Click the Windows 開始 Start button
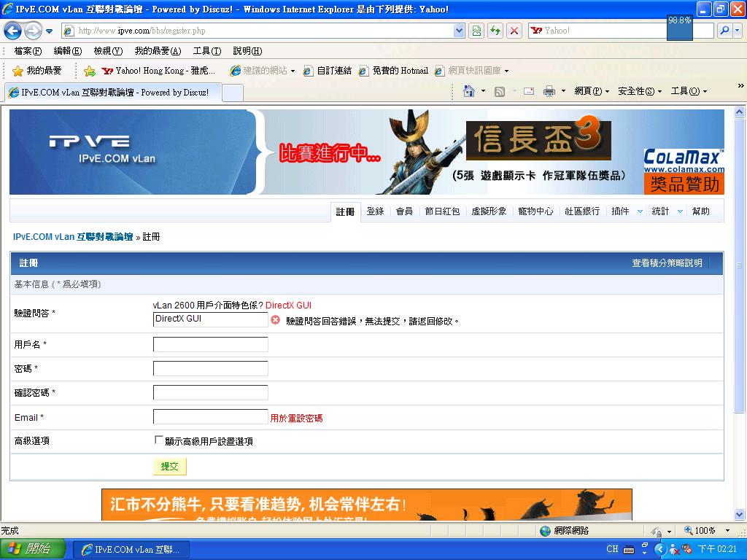Screen dimensions: 747x560 [x=32, y=549]
